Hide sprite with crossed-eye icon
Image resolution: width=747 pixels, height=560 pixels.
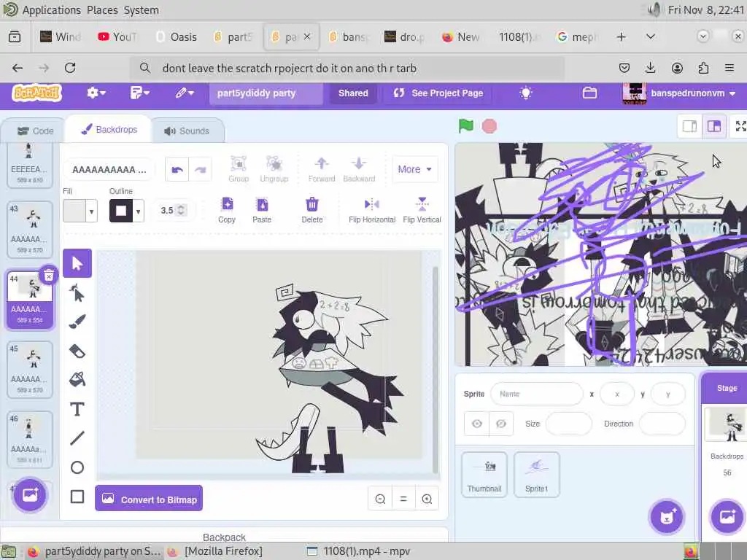tap(501, 424)
